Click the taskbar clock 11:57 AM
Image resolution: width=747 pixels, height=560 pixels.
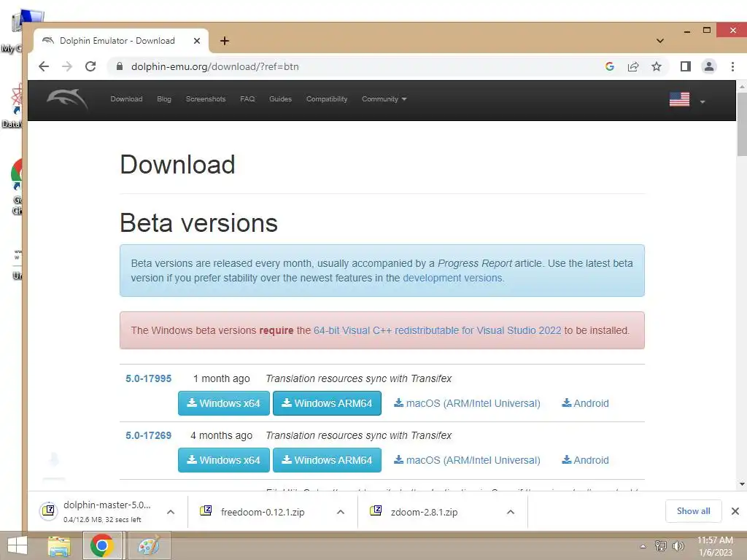click(715, 546)
